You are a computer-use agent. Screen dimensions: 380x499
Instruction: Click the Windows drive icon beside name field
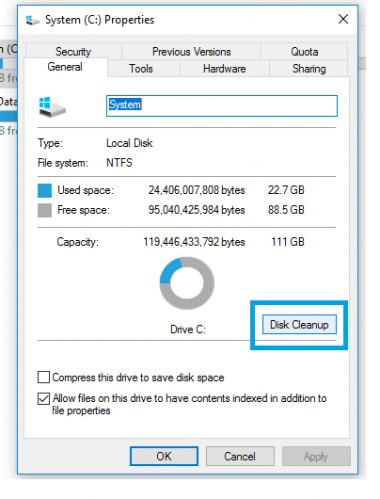point(52,107)
